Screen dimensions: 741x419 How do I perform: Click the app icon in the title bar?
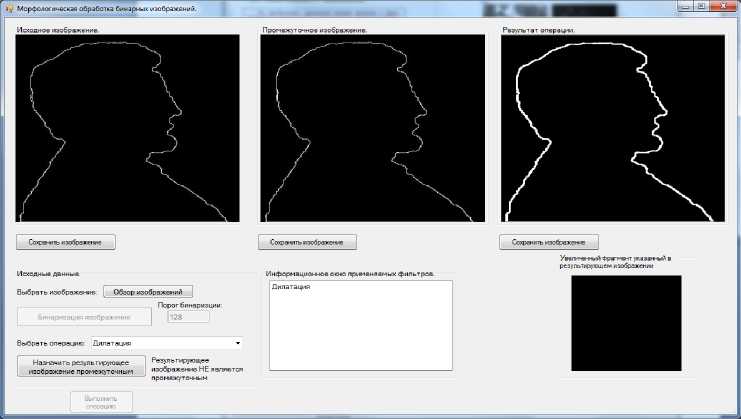[9, 9]
